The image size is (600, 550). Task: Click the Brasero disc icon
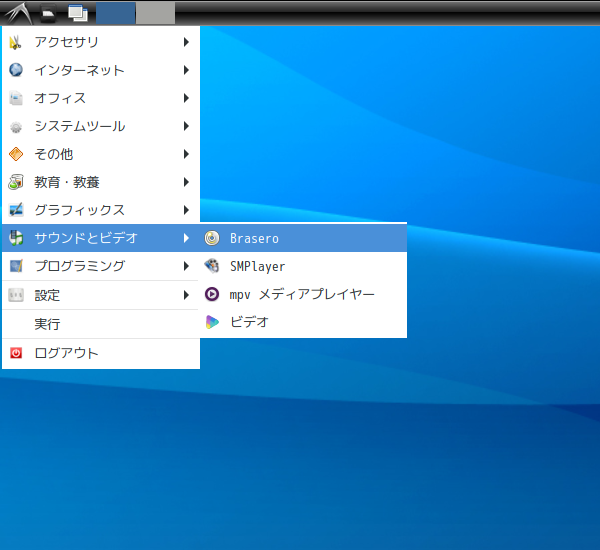click(x=212, y=238)
